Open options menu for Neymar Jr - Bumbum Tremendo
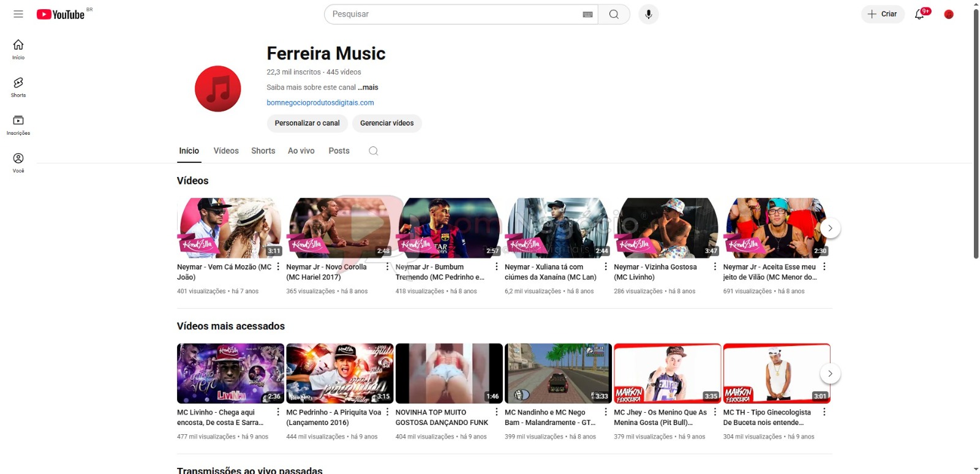The image size is (980, 474). coord(497,266)
